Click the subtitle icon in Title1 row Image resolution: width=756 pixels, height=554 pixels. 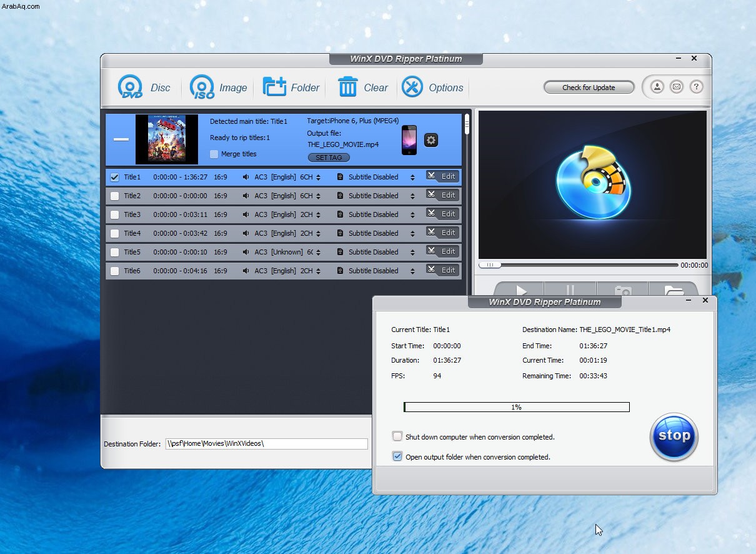point(340,177)
